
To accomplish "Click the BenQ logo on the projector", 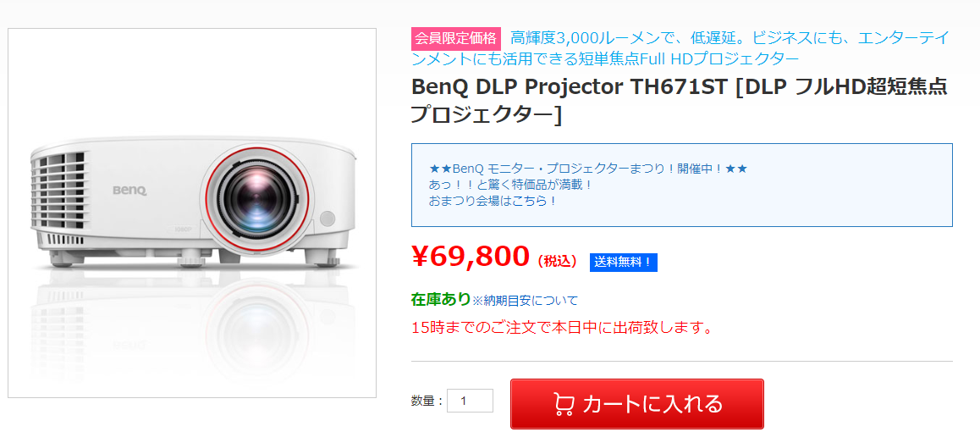I will point(129,191).
